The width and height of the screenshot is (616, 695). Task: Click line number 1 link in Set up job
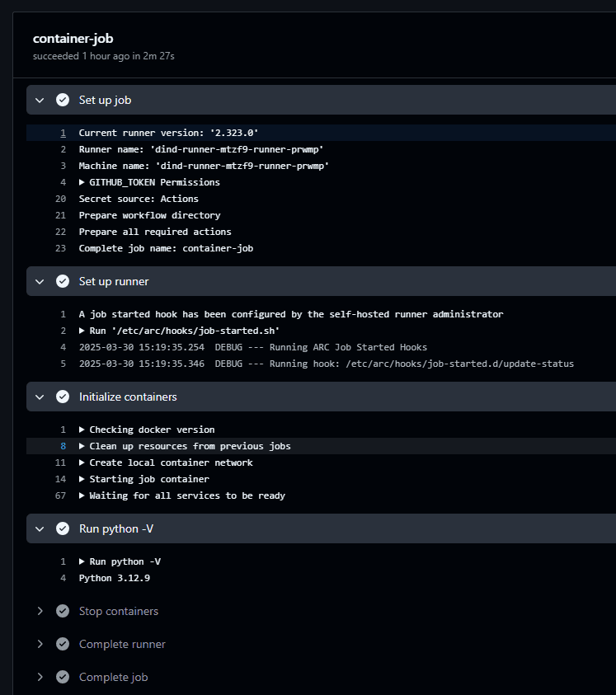pos(63,133)
